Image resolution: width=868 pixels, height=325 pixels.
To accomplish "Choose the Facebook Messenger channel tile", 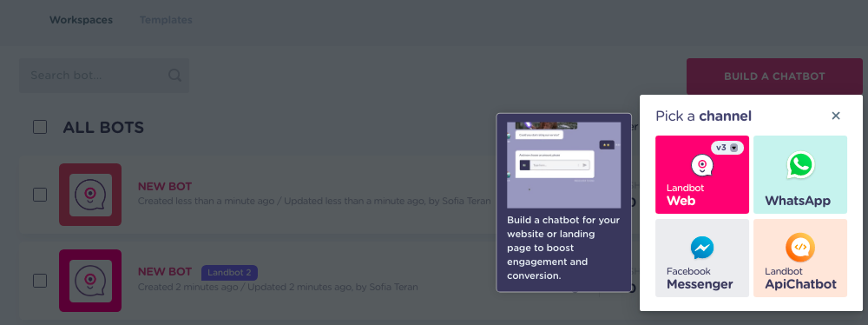I will click(x=702, y=258).
